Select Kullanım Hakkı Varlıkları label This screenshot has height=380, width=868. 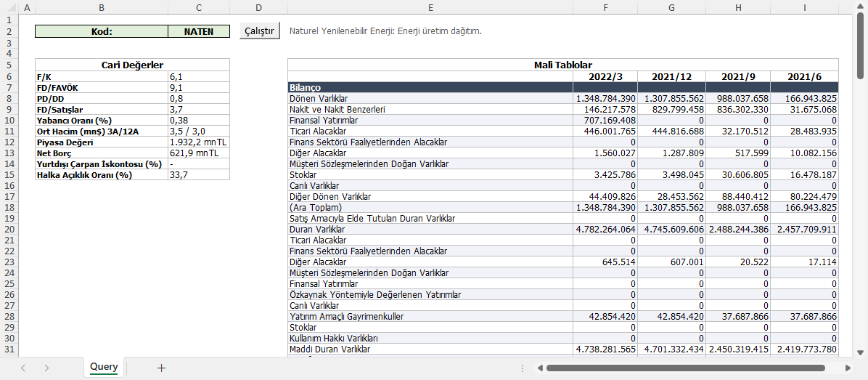click(x=430, y=339)
